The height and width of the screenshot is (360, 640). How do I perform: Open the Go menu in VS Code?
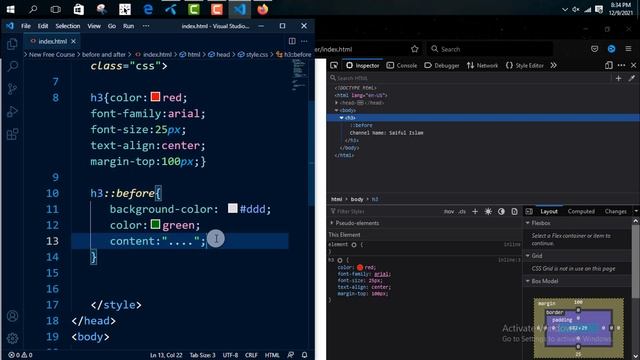coord(112,26)
